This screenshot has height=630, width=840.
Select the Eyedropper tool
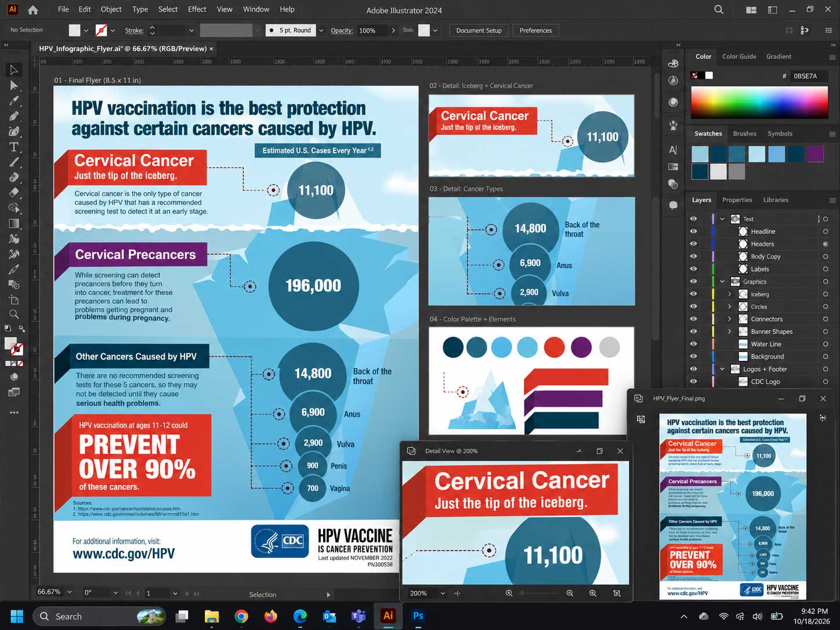click(14, 269)
